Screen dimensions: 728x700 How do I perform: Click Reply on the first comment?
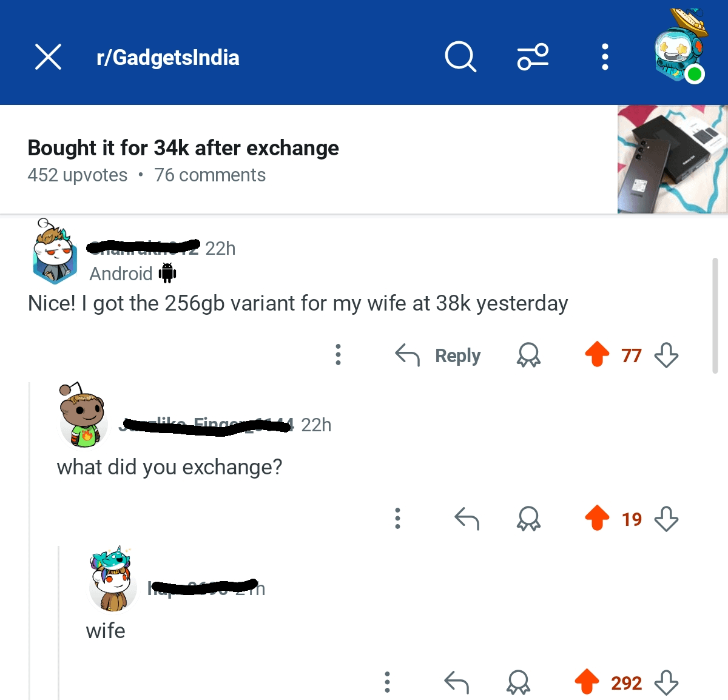point(437,355)
